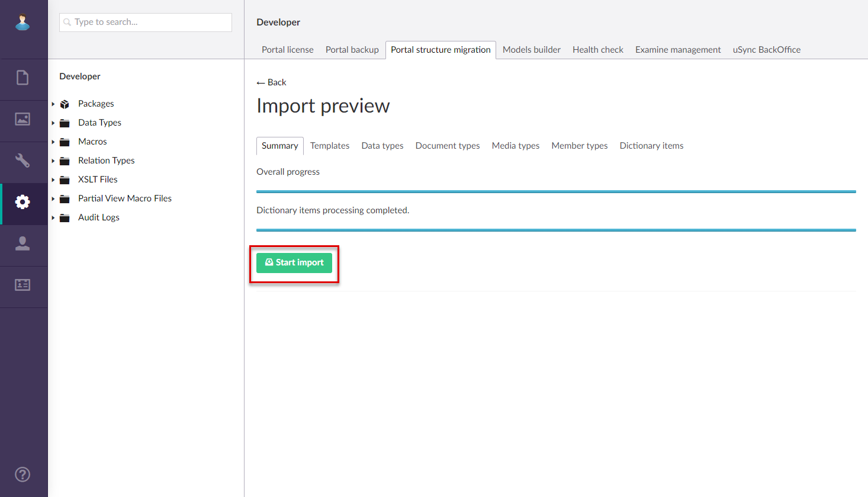The height and width of the screenshot is (497, 868).
Task: Go back using the Back link
Action: tap(272, 82)
